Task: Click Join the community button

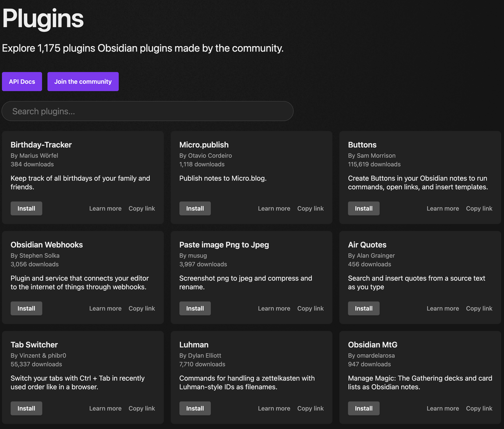Action: (83, 81)
